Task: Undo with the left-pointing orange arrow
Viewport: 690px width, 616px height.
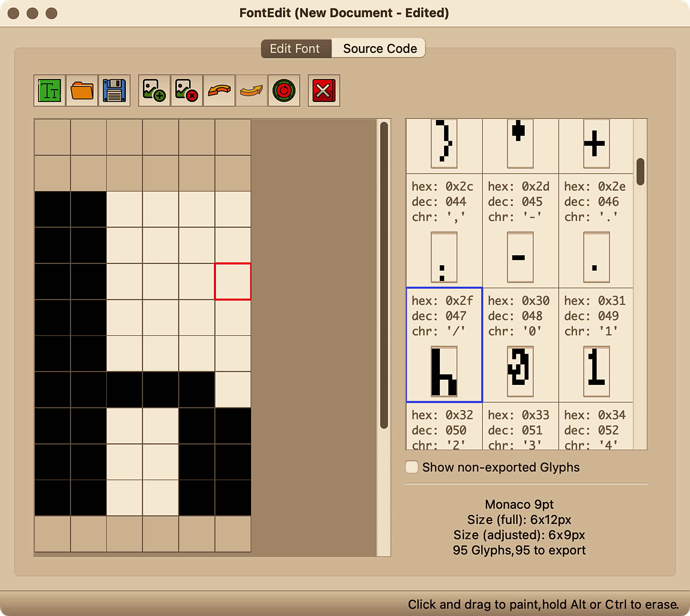Action: pos(219,90)
